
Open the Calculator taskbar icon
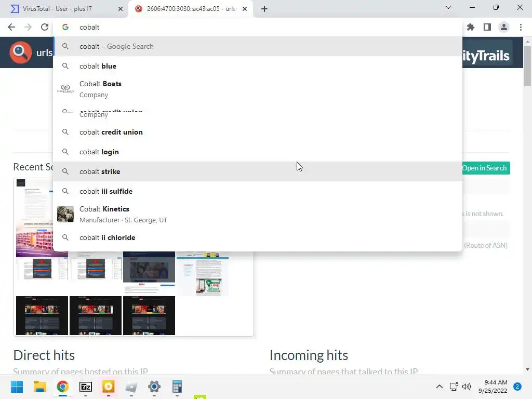tap(177, 387)
